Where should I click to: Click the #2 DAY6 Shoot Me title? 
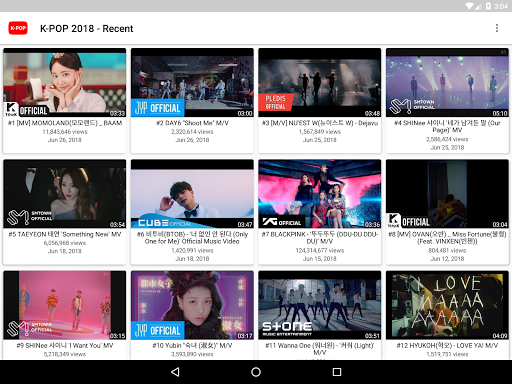192,123
